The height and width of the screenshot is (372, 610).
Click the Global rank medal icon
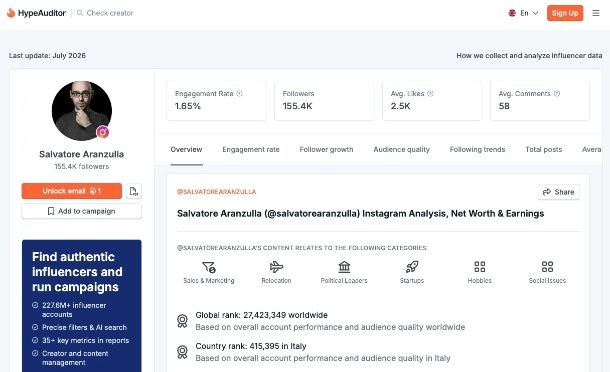coord(182,321)
